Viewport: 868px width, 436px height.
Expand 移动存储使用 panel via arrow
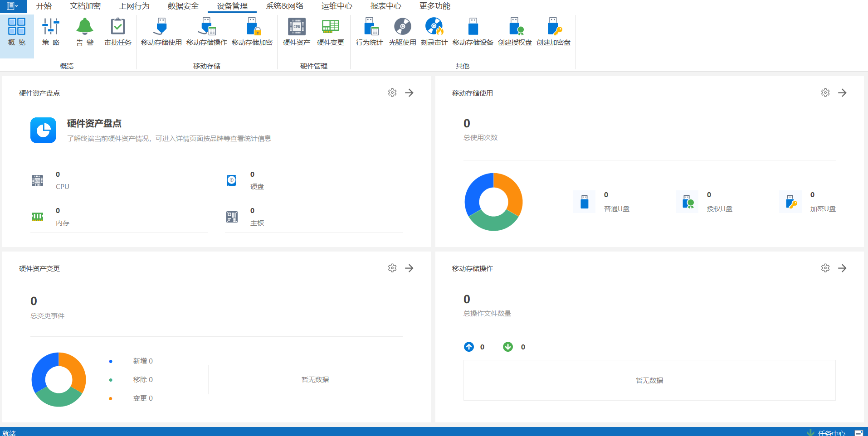[842, 93]
